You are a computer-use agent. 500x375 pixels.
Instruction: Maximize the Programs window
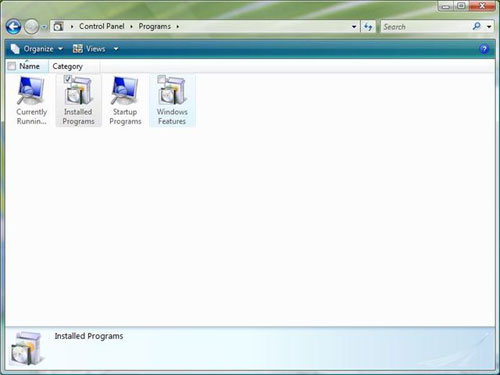click(461, 6)
